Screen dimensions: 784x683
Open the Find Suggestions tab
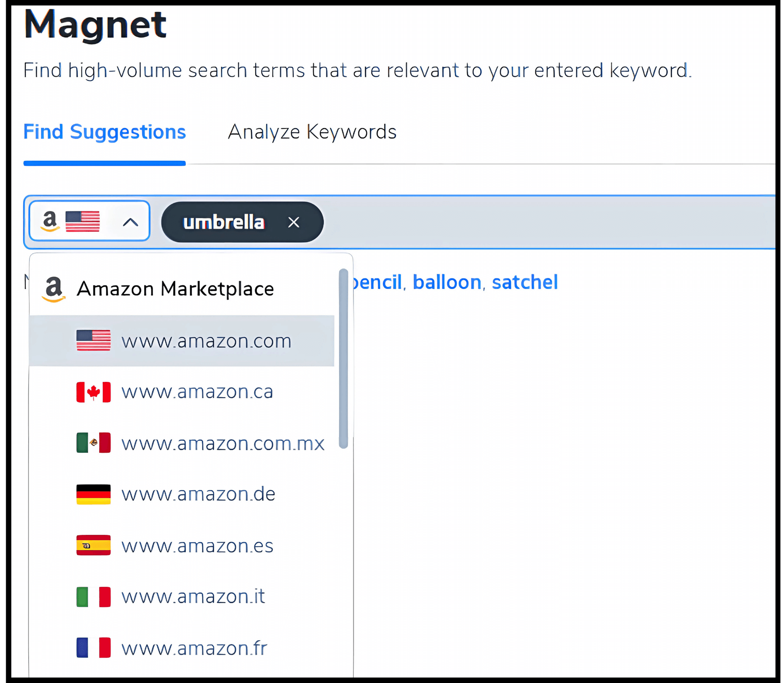tap(104, 132)
